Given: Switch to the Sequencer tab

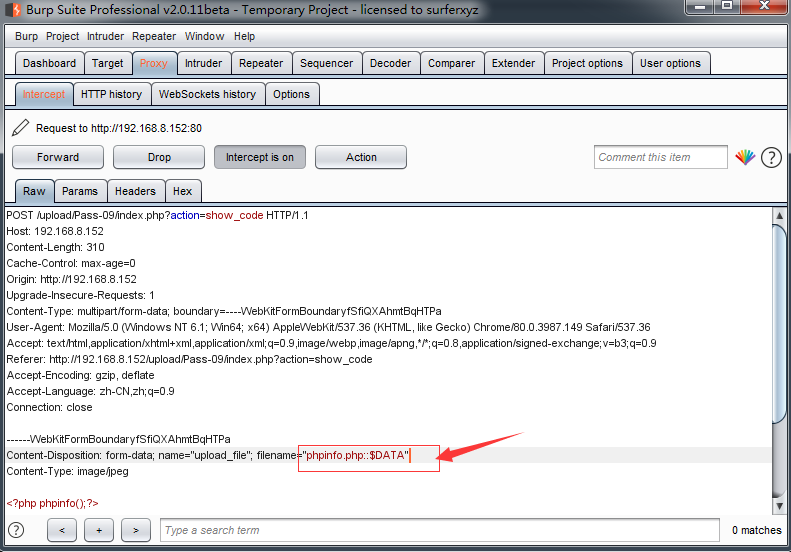Looking at the screenshot, I should click(x=326, y=64).
